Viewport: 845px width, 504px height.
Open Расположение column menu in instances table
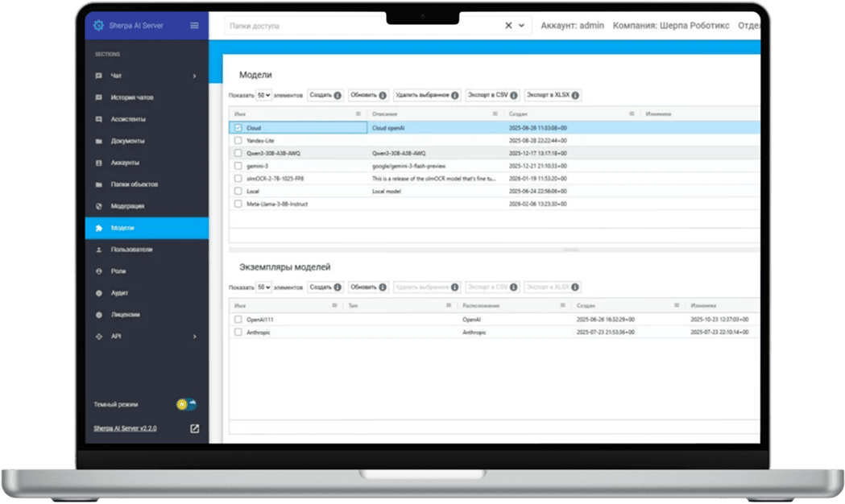coord(562,306)
